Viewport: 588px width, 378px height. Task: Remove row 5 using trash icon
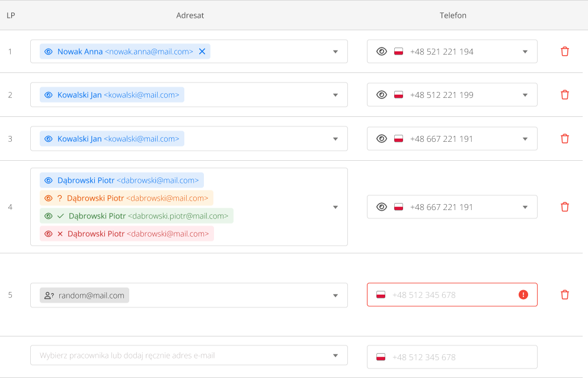[564, 295]
